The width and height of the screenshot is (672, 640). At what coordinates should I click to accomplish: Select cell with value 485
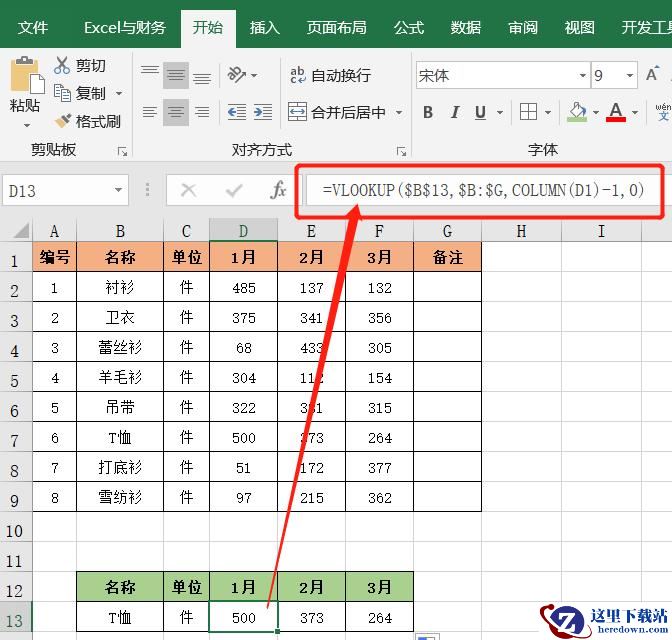click(x=243, y=287)
